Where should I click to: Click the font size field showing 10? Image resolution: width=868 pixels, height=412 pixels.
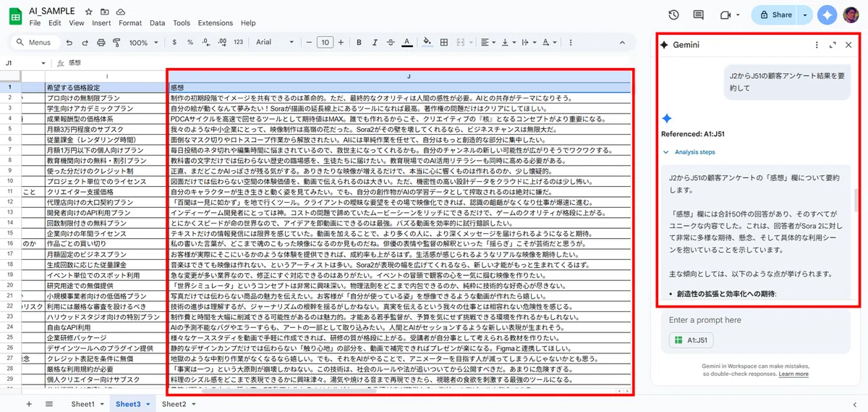click(x=325, y=42)
